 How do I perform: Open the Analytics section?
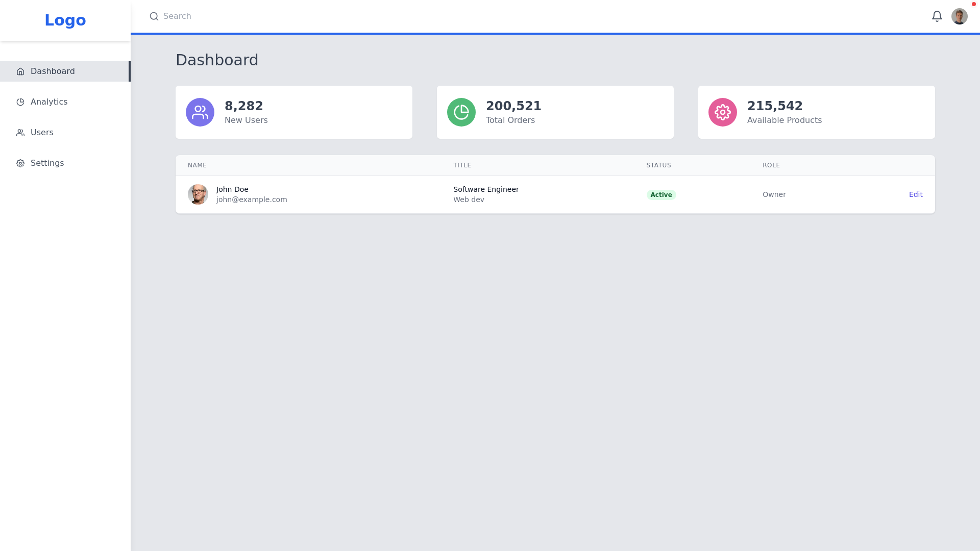point(49,102)
